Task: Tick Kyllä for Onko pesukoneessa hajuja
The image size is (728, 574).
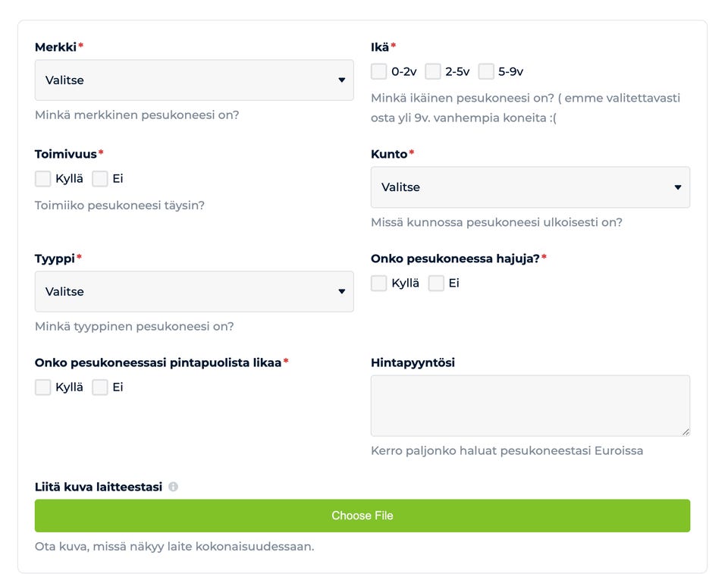Action: pos(379,284)
